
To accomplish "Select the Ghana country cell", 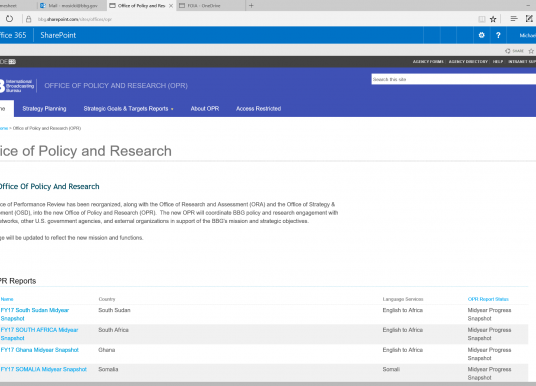I will tap(107, 350).
